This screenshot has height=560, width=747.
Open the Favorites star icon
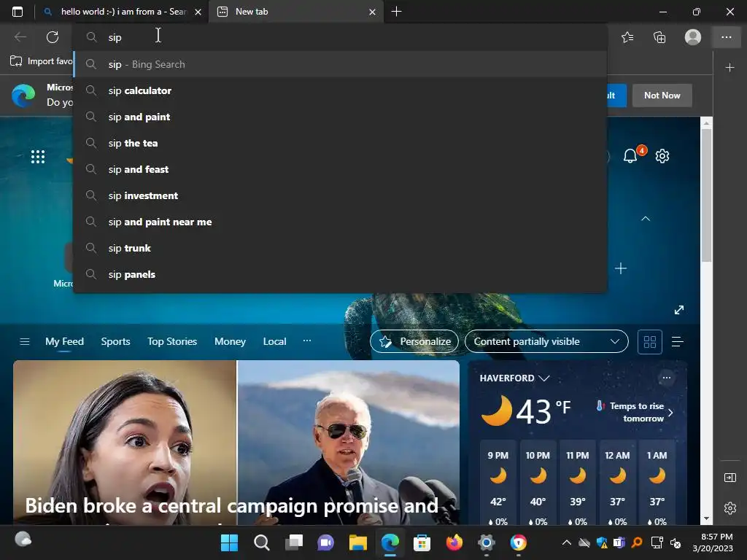point(627,37)
